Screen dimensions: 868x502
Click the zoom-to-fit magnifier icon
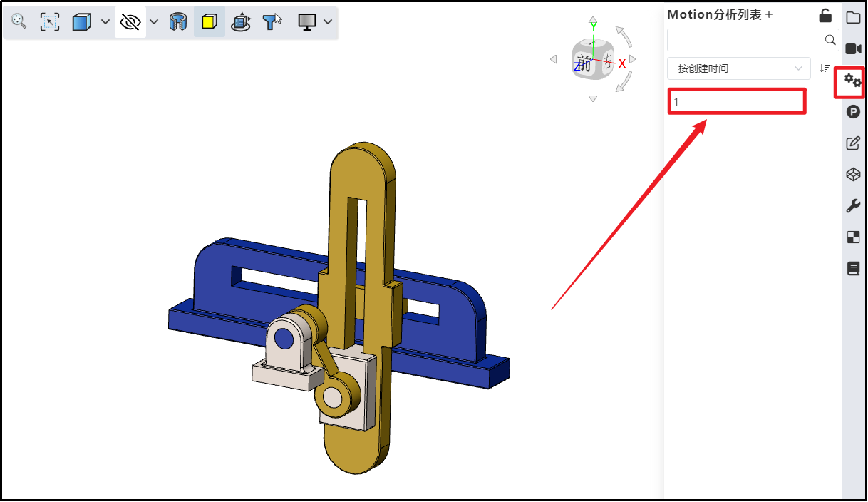tap(19, 22)
